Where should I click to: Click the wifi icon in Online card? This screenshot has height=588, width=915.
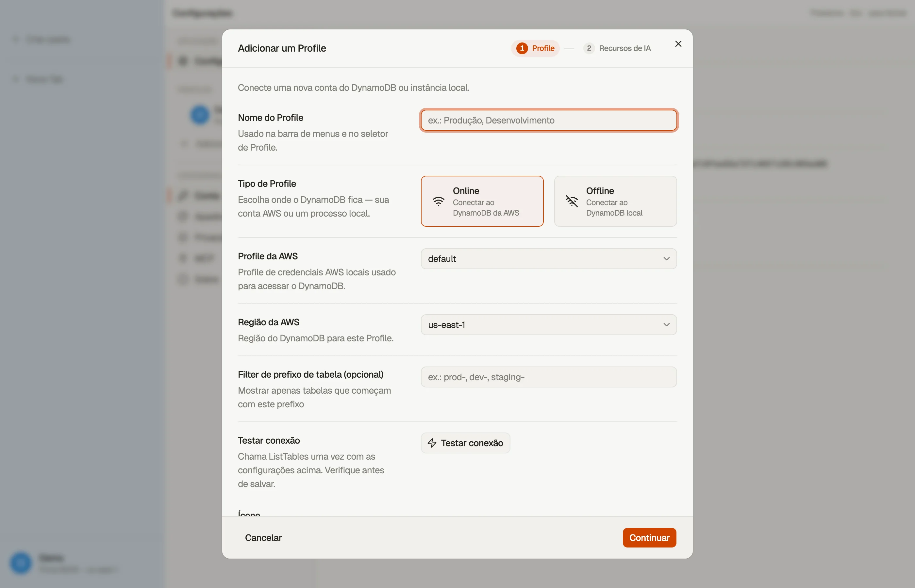click(439, 201)
